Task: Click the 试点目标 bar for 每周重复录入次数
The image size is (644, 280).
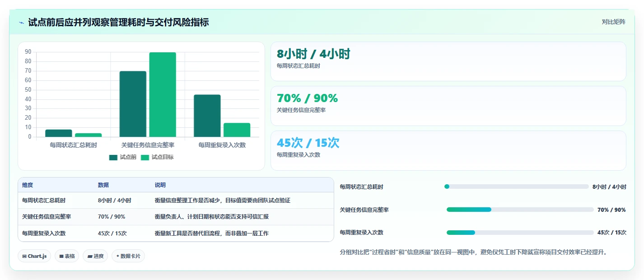Action: tap(237, 130)
